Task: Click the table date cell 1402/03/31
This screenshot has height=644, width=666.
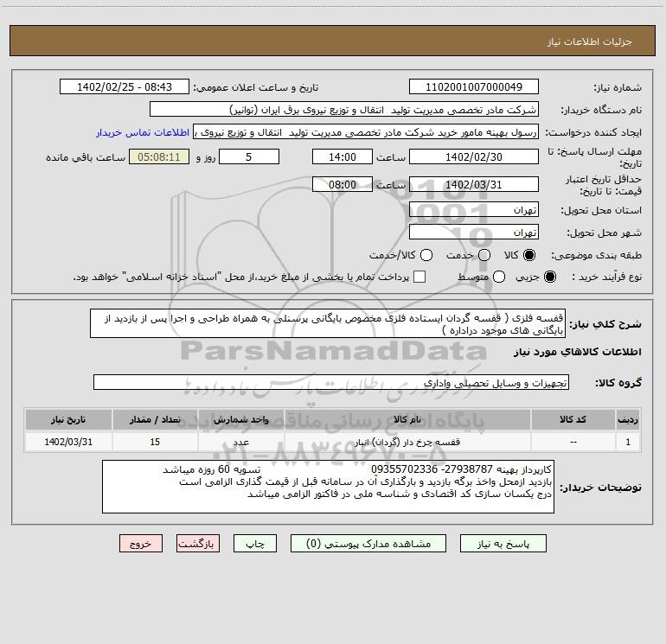Action: click(68, 442)
